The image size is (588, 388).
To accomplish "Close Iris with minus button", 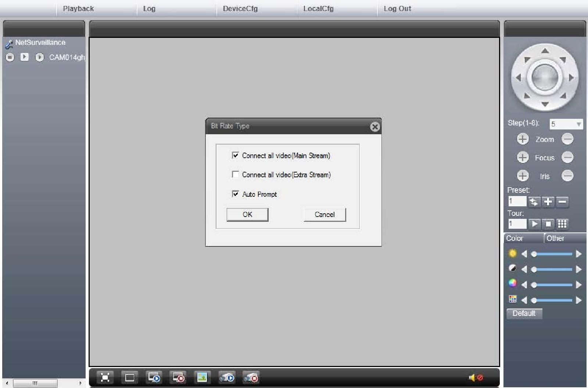I will [567, 176].
